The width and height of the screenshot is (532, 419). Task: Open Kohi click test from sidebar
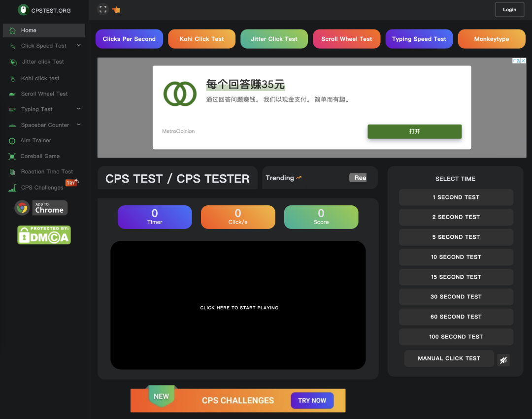[x=40, y=78]
